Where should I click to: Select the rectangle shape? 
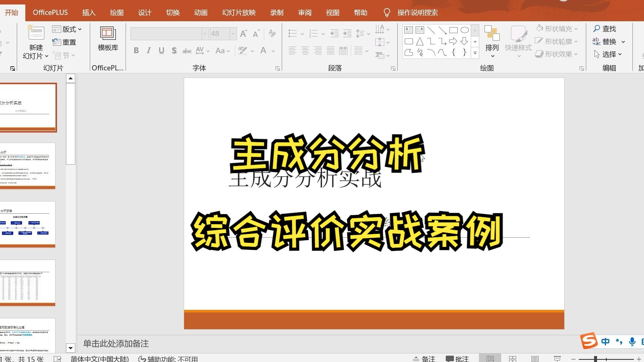[454, 30]
